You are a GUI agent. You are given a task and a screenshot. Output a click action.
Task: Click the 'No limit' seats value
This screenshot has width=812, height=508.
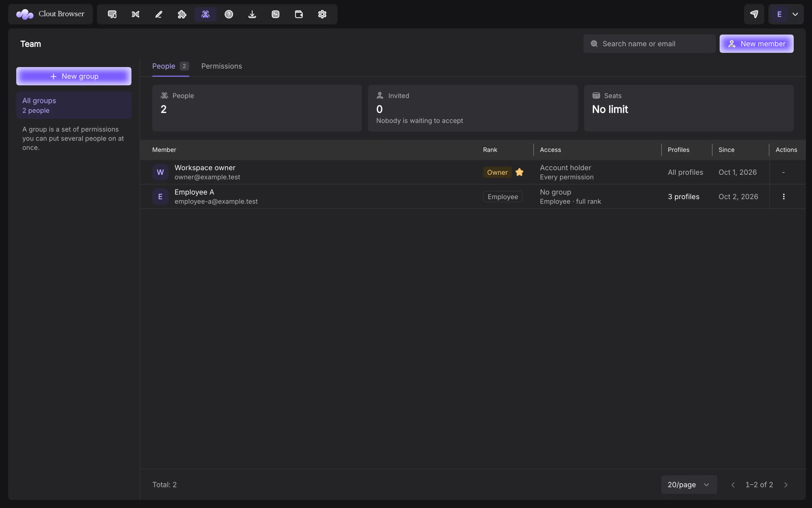coord(610,109)
